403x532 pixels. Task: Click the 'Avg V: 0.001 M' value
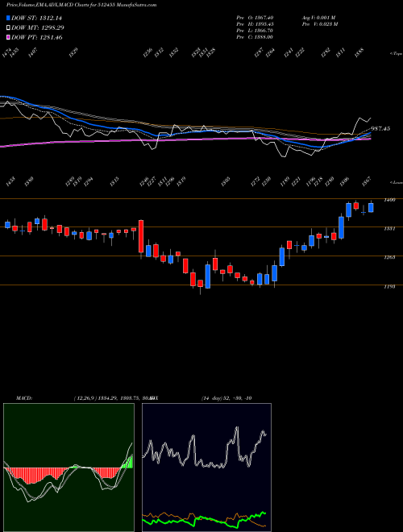pos(318,18)
